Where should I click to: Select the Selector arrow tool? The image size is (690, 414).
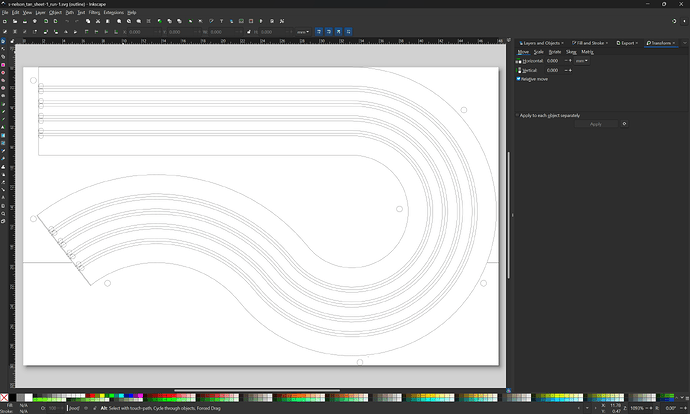[x=4, y=43]
